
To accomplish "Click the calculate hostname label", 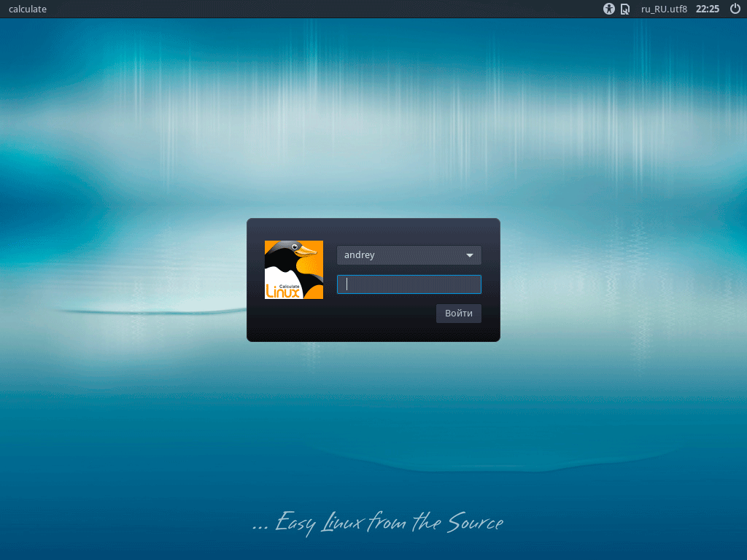I will [x=28, y=9].
